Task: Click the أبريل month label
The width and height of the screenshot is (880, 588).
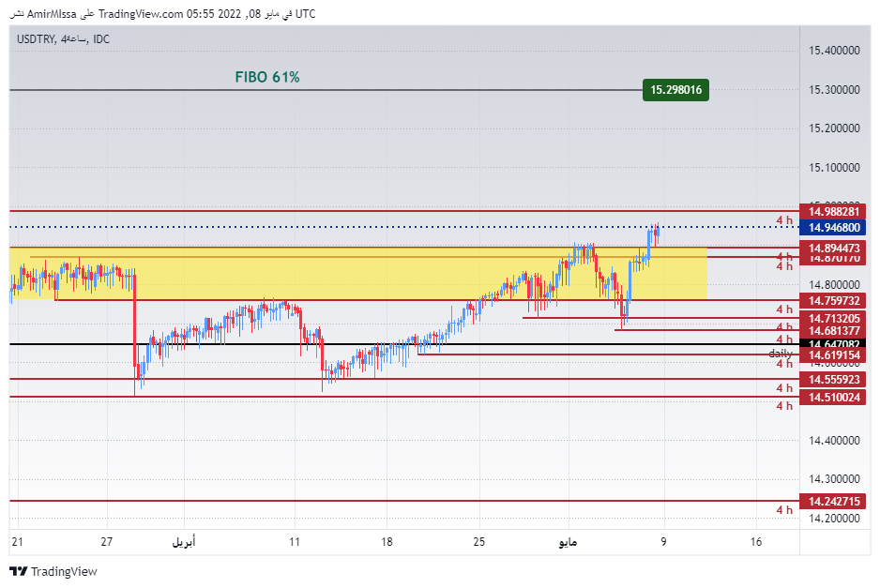Action: tap(184, 542)
